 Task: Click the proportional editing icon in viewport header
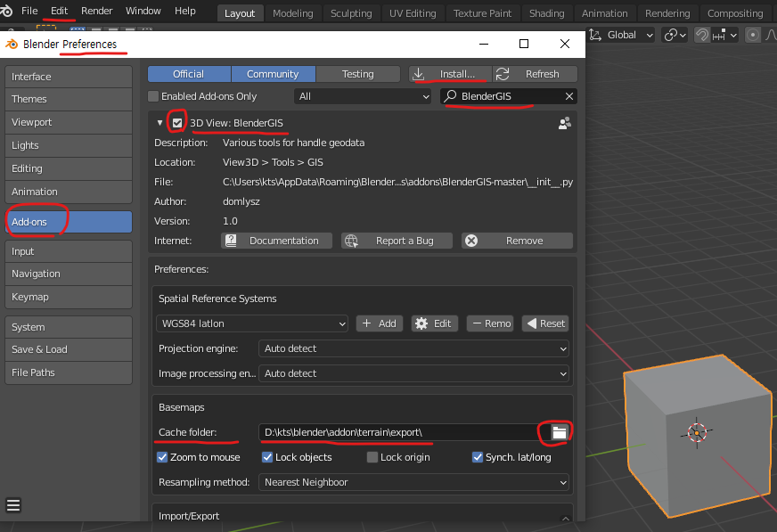[x=752, y=35]
